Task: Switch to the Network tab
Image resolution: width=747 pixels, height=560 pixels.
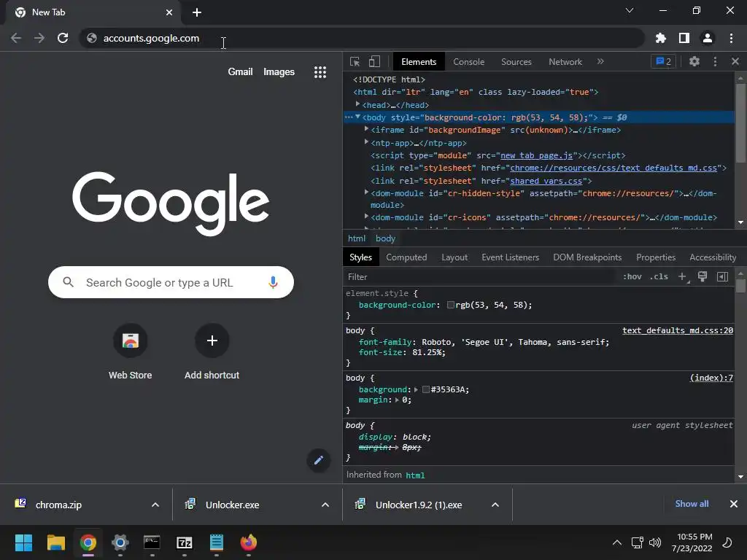Action: 565,62
